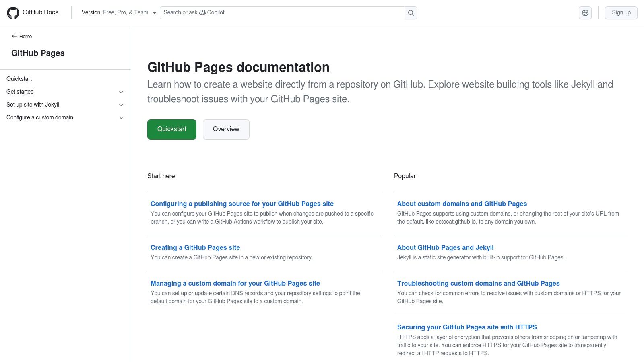This screenshot has width=644, height=362.
Task: Open Configuring a publishing source article
Action: click(x=242, y=204)
